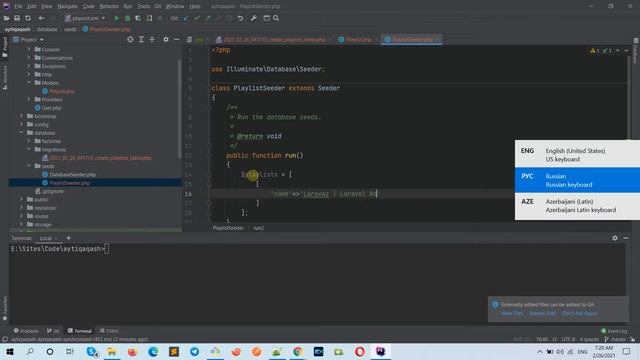Click Collapse All icon in Project panel

[152, 39]
